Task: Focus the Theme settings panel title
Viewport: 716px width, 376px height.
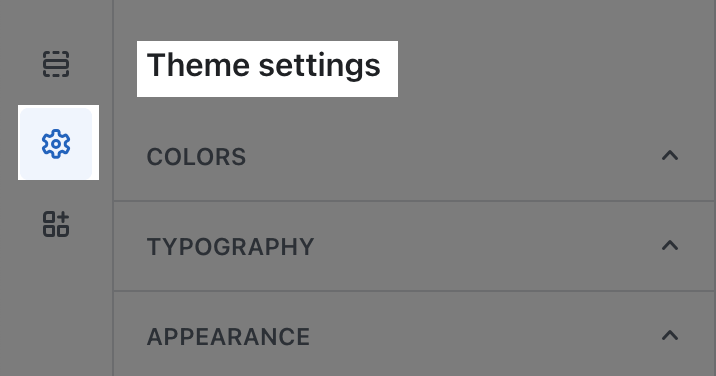Action: [263, 65]
